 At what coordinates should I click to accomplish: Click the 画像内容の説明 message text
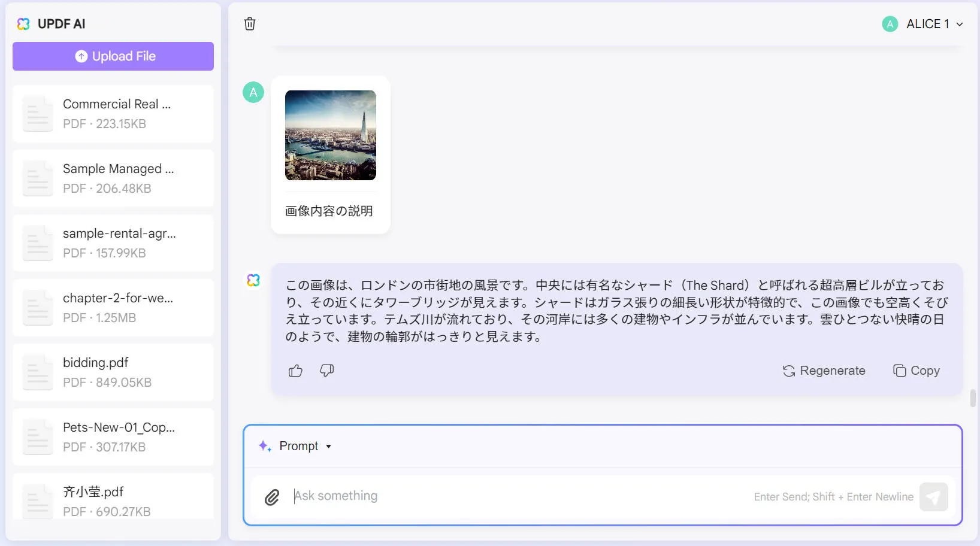point(329,211)
